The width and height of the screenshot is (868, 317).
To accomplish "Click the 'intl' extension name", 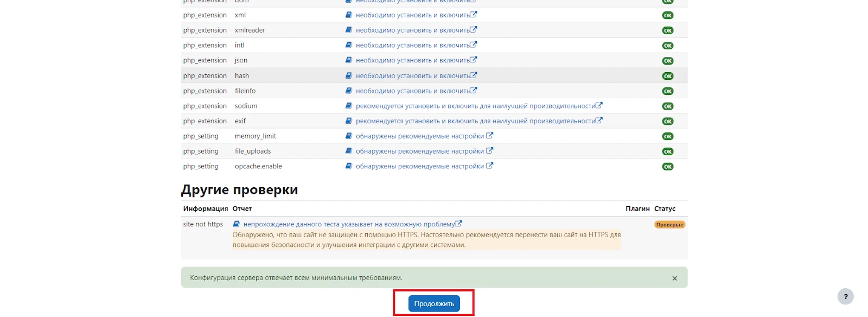I will (240, 46).
